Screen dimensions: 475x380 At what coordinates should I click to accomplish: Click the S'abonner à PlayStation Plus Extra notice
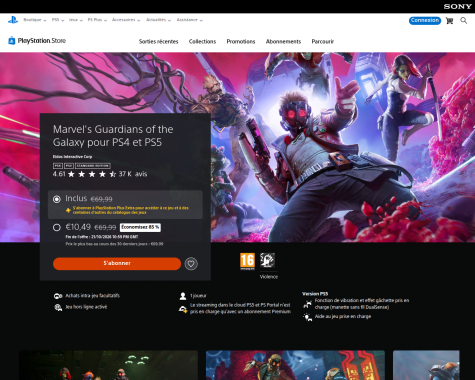point(131,210)
